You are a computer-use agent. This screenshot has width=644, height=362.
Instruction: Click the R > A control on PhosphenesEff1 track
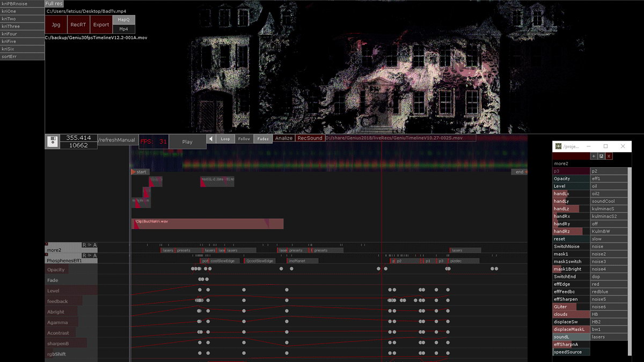[x=90, y=255]
